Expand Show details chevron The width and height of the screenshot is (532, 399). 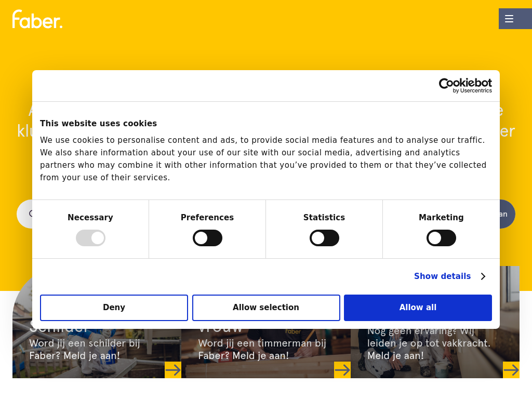(x=483, y=276)
